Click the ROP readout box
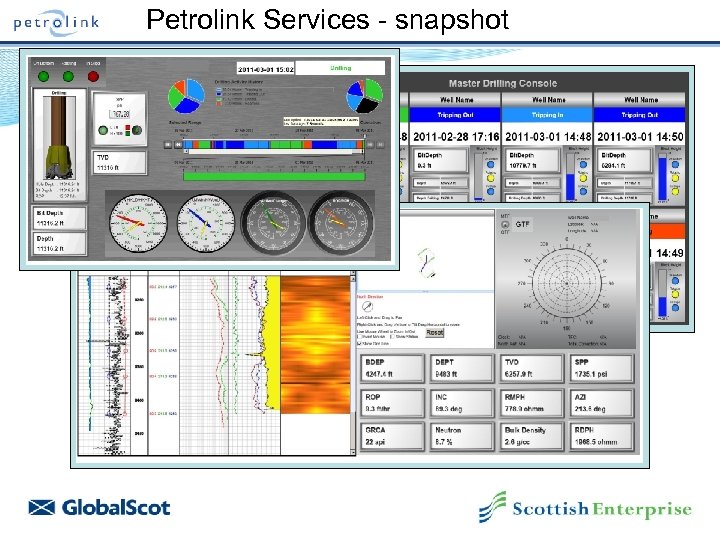The image size is (720, 540). pos(392,403)
